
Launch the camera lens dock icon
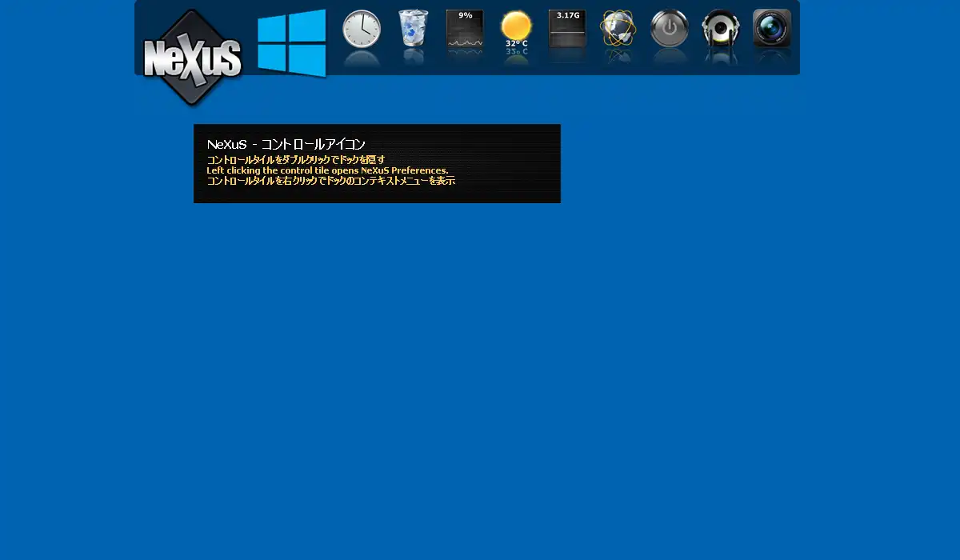coord(772,29)
